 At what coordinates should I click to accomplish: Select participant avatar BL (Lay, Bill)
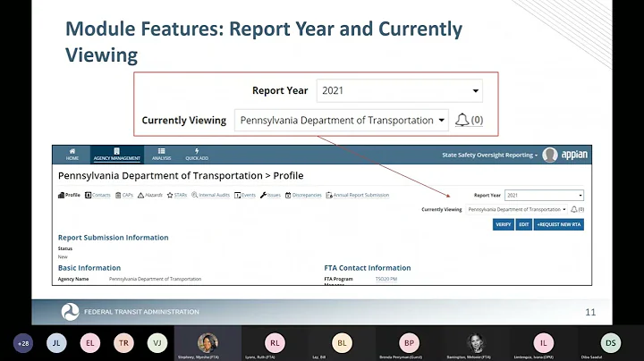(342, 343)
